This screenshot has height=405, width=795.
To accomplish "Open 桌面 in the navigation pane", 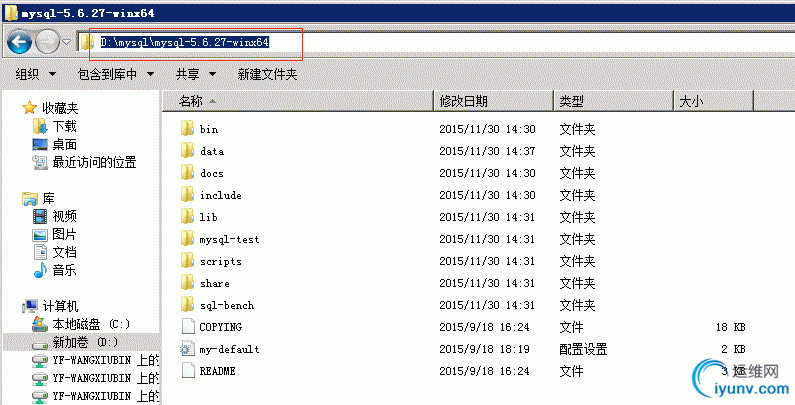I will point(54,144).
